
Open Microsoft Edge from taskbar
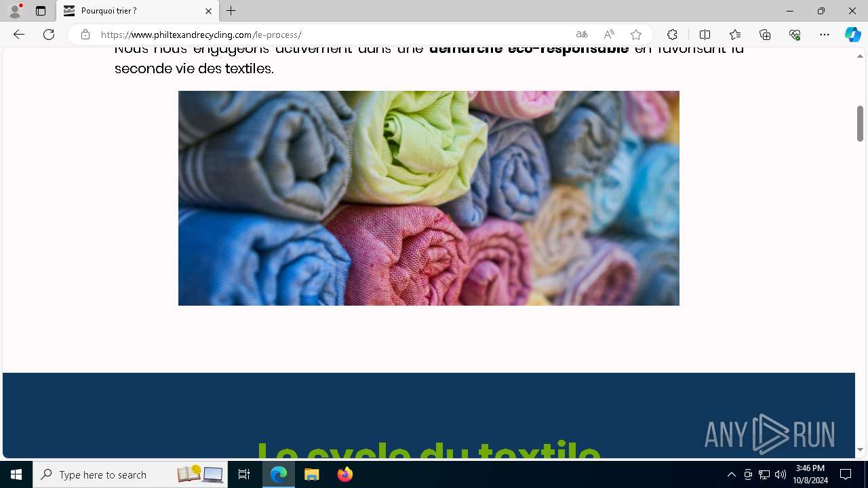pyautogui.click(x=279, y=474)
